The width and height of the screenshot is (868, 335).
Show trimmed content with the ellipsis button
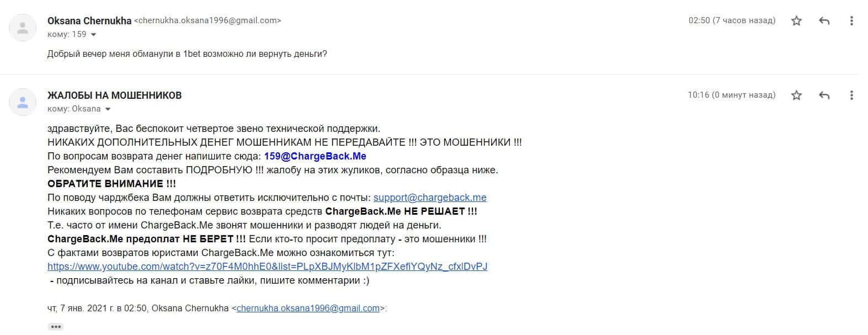56,327
